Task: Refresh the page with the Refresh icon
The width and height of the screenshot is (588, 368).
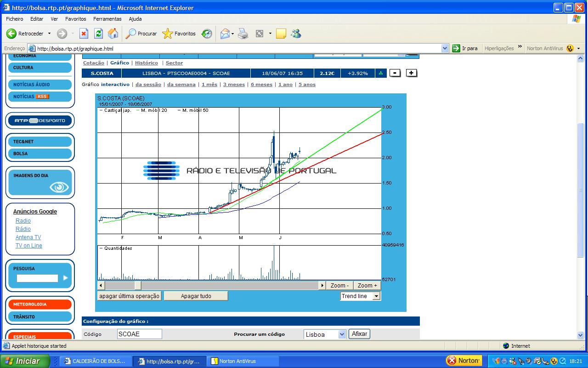Action: pos(98,34)
